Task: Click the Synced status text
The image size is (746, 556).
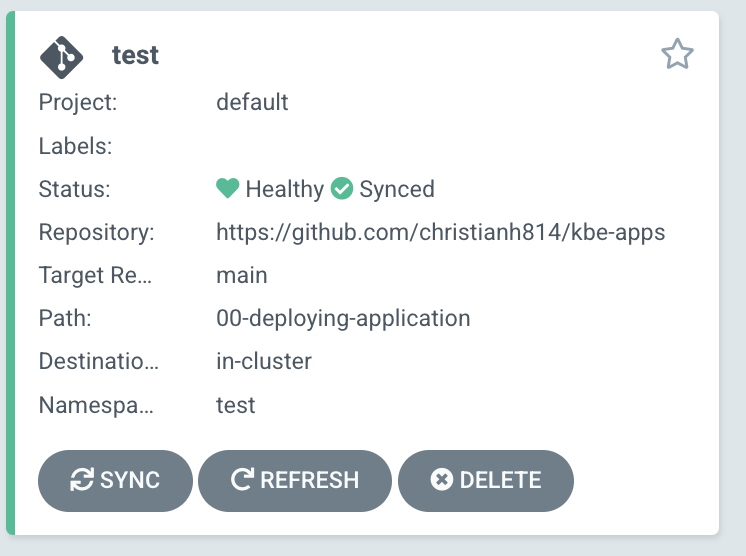Action: pyautogui.click(x=397, y=189)
